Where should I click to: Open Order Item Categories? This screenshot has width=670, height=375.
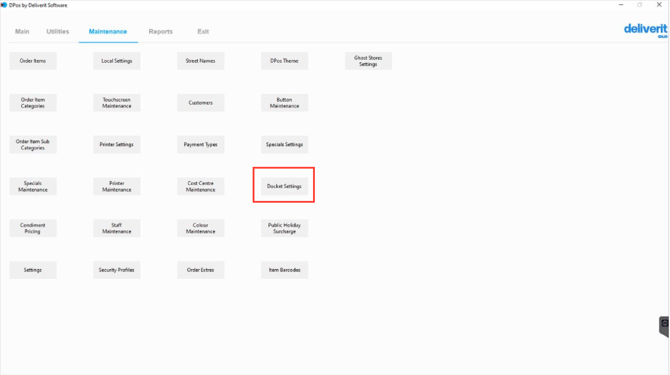(33, 103)
